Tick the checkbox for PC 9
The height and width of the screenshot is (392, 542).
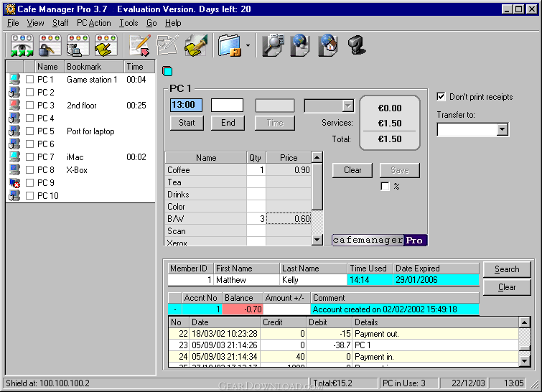pyautogui.click(x=29, y=182)
